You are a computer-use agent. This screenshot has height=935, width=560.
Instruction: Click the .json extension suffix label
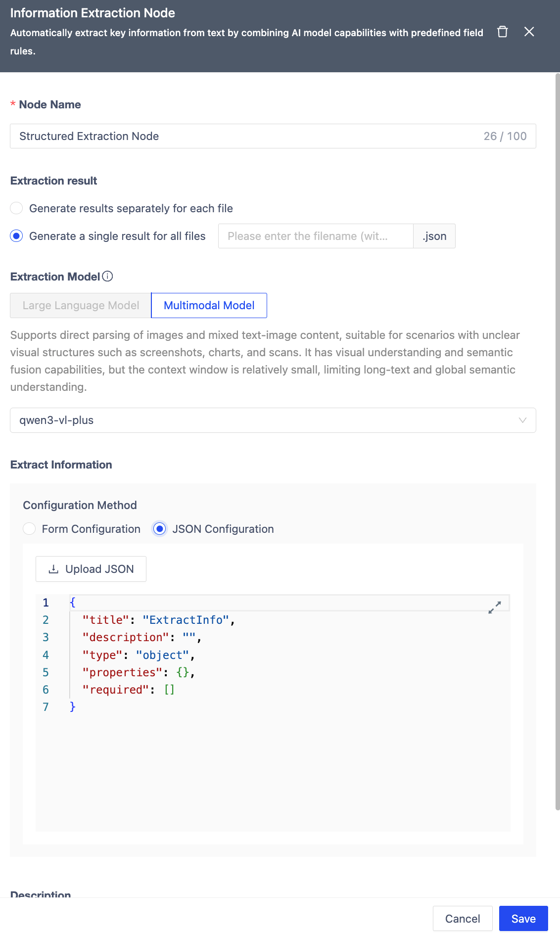(434, 236)
